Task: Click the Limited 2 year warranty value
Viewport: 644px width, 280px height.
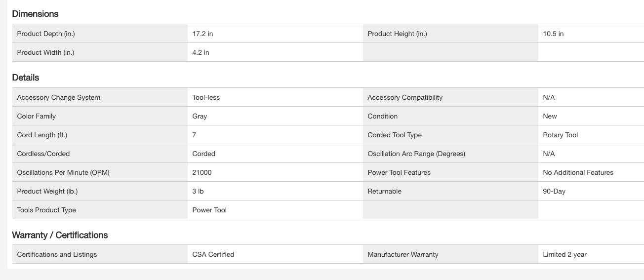Action: (564, 254)
